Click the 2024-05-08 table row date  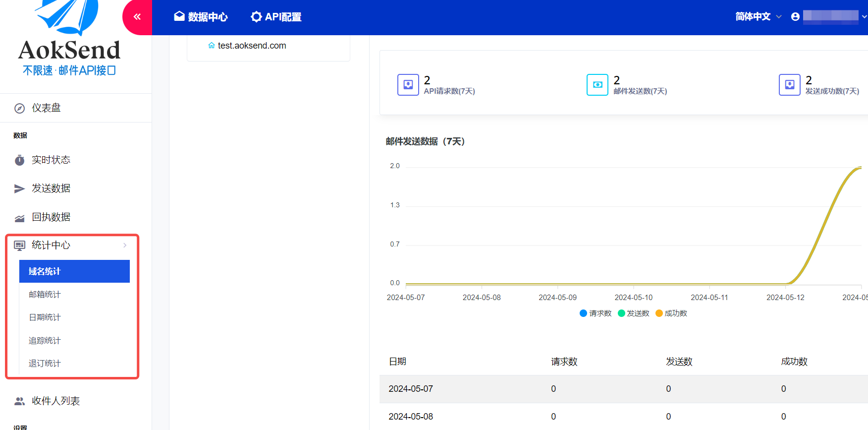tap(411, 417)
